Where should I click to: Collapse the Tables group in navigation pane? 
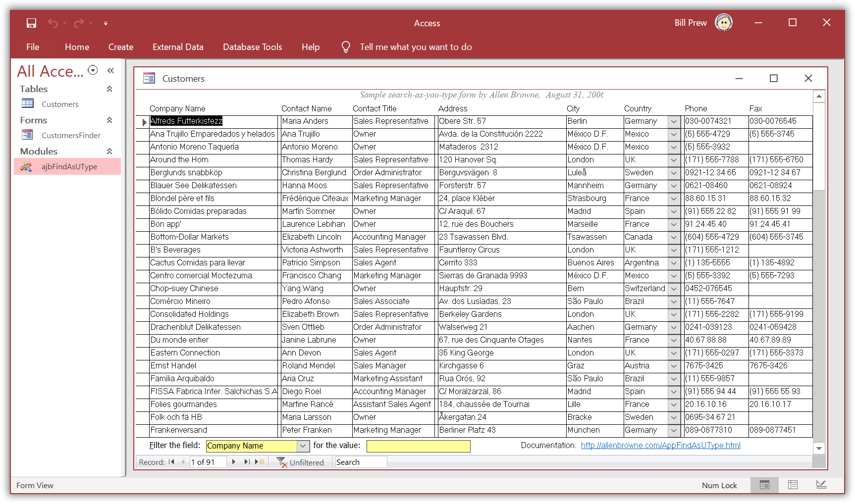point(109,89)
